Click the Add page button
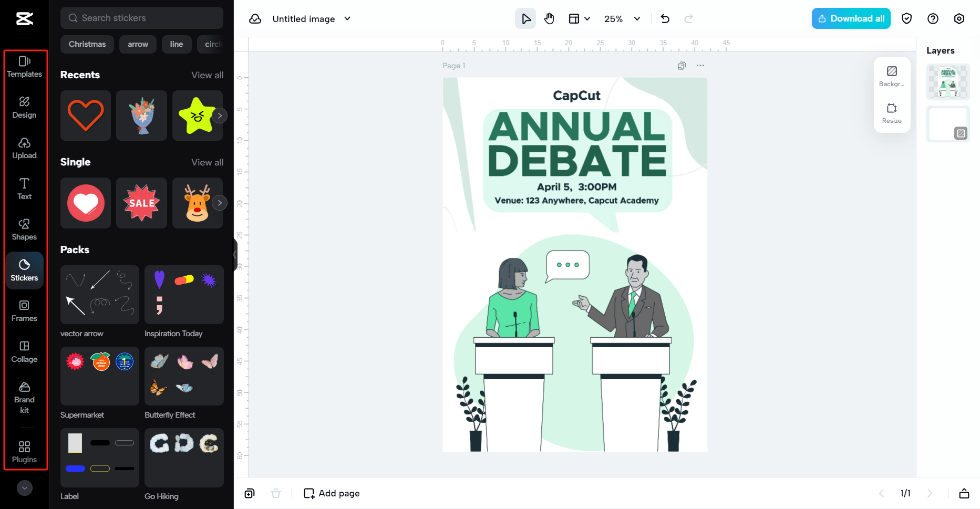Viewport: 980px width, 509px height. pyautogui.click(x=332, y=493)
